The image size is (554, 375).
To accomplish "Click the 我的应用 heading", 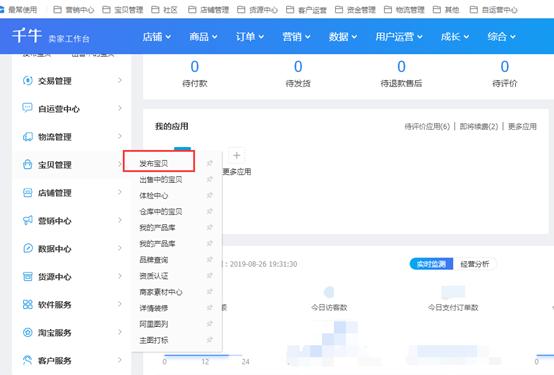I will pos(172,126).
